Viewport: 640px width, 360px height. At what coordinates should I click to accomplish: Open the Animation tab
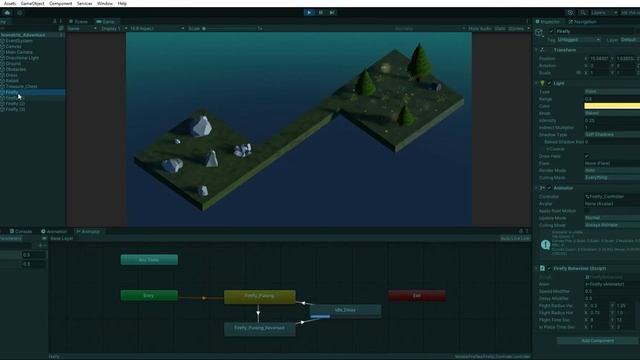pos(54,231)
